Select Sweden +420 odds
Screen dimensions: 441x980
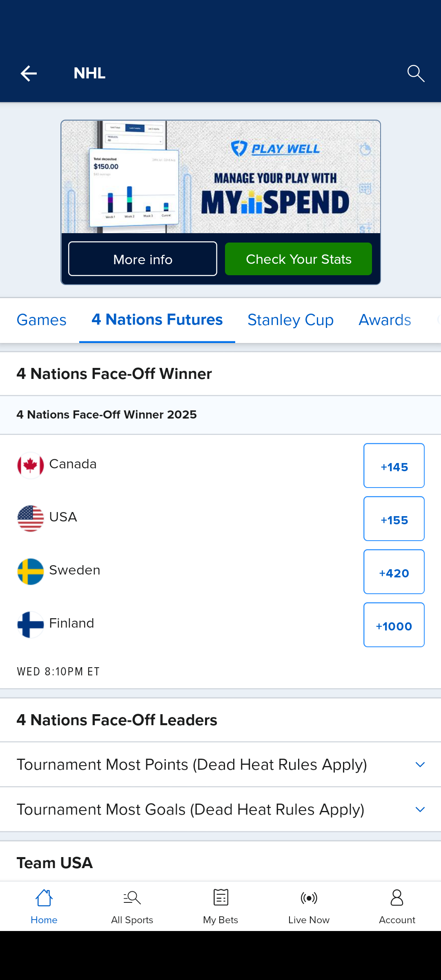click(394, 572)
